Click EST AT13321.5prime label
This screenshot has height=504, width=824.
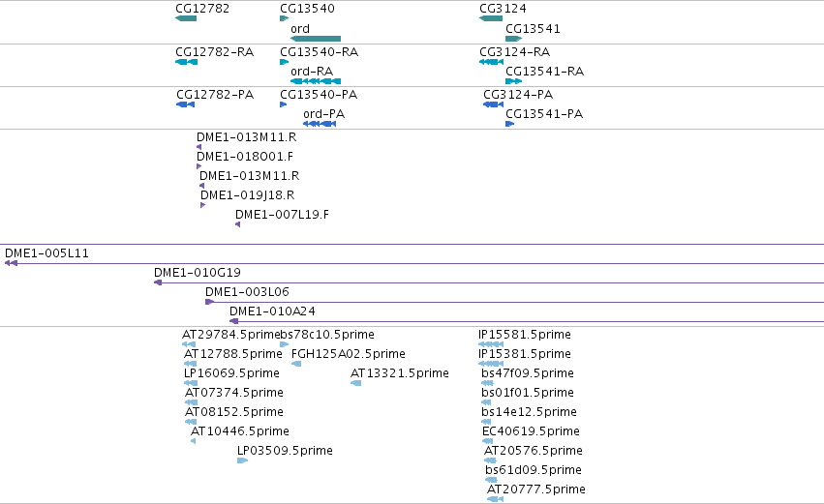pos(400,373)
